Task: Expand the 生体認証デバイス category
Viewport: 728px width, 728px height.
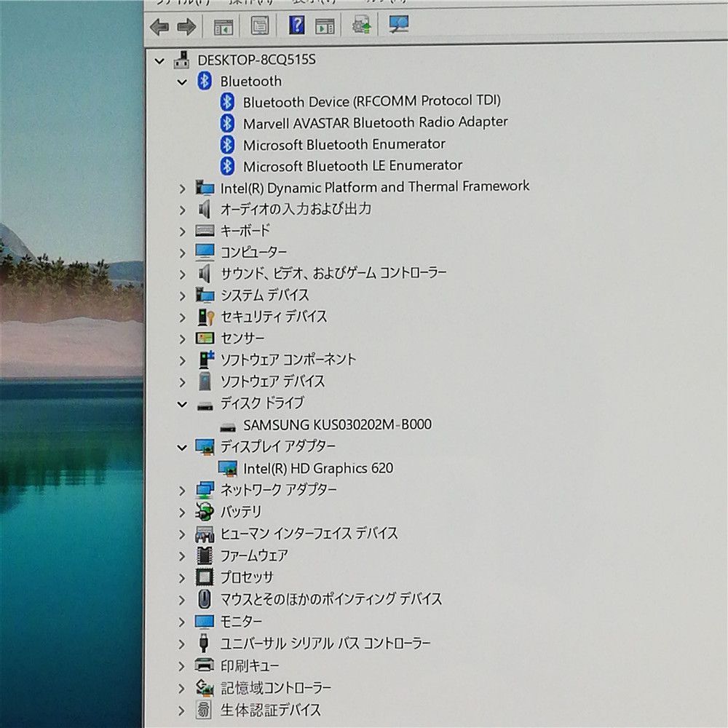Action: (181, 710)
